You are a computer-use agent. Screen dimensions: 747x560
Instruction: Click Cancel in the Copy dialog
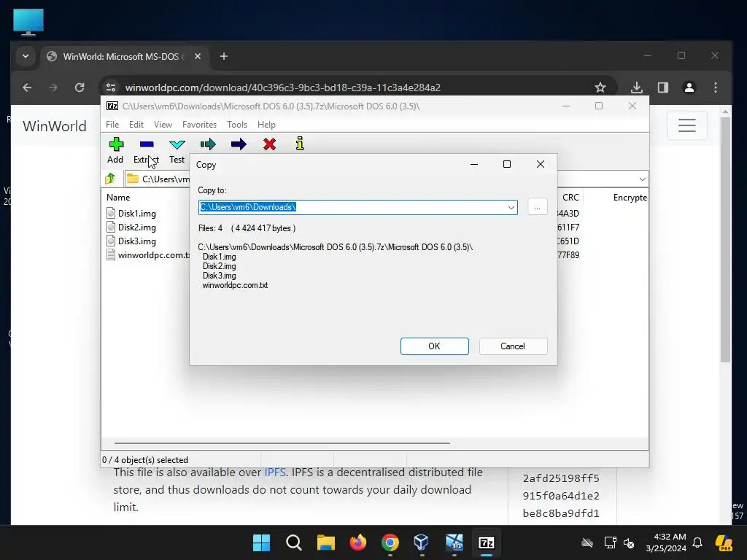[x=513, y=346]
